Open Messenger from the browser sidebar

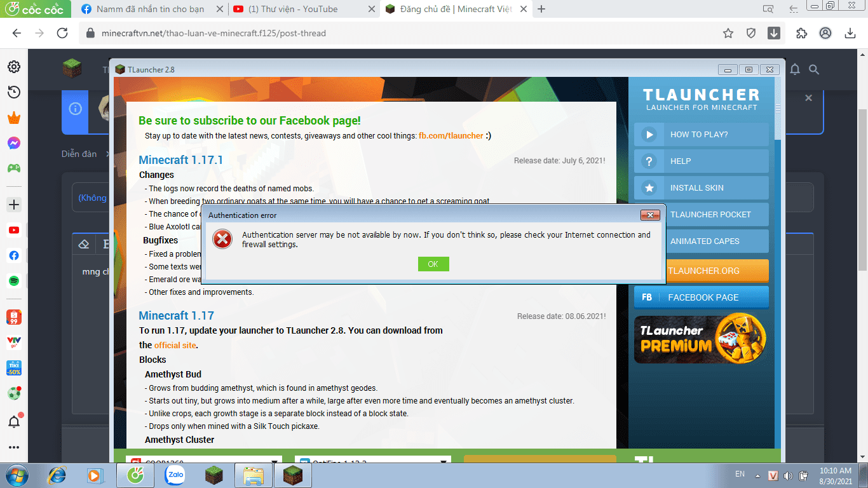pos(13,143)
